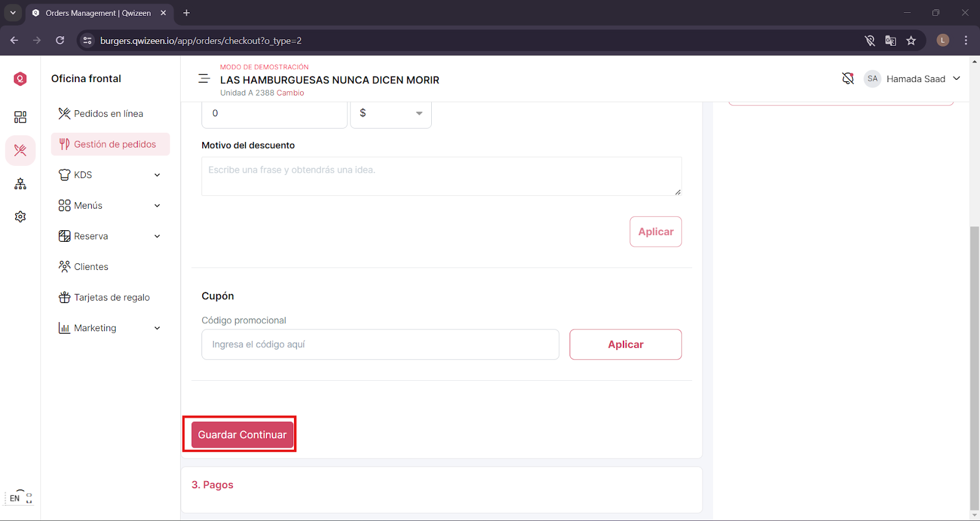Click the Marketing bar chart icon
The height and width of the screenshot is (521, 980).
pos(64,328)
